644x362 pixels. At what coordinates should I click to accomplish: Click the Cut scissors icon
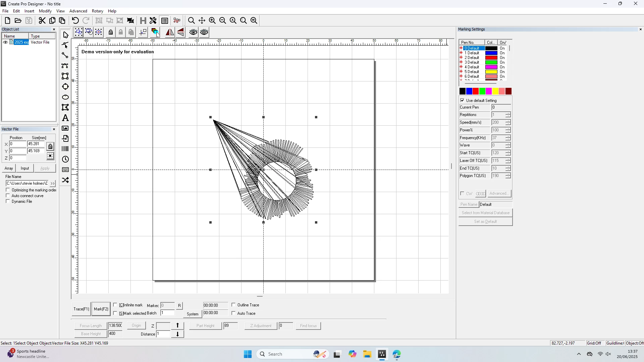point(42,20)
